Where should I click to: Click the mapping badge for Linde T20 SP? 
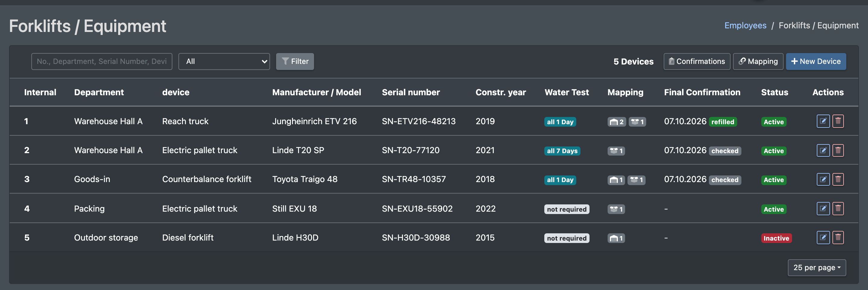point(616,151)
